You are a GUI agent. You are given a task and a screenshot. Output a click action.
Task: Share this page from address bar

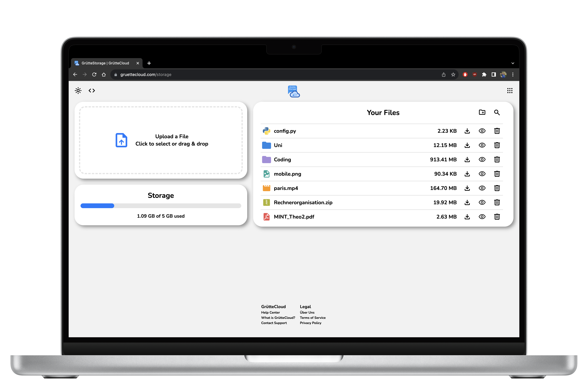pyautogui.click(x=444, y=75)
